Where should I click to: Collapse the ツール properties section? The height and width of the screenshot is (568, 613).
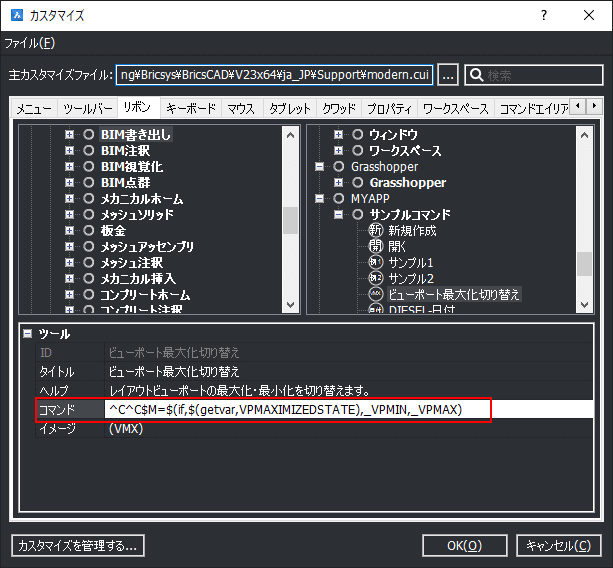pos(27,333)
